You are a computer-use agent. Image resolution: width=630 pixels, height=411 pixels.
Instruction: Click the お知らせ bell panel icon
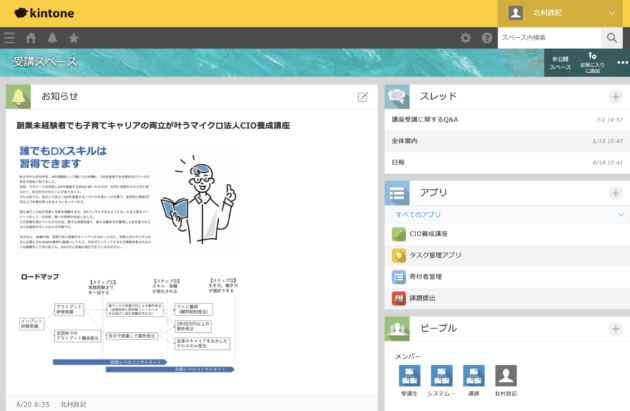tap(18, 97)
